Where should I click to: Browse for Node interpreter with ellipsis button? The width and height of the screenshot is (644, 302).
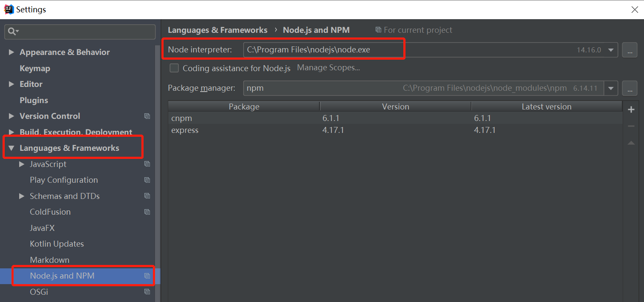630,50
